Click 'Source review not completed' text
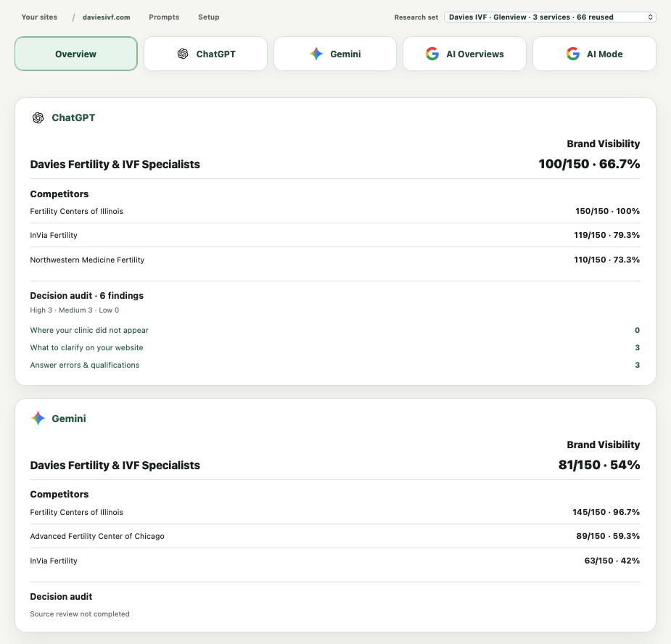 click(x=80, y=614)
